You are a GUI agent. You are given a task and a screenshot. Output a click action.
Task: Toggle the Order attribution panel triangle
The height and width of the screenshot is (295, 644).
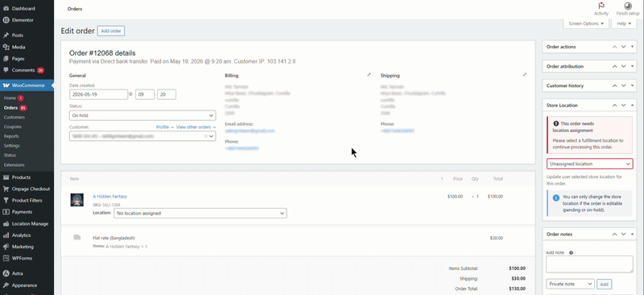click(632, 66)
